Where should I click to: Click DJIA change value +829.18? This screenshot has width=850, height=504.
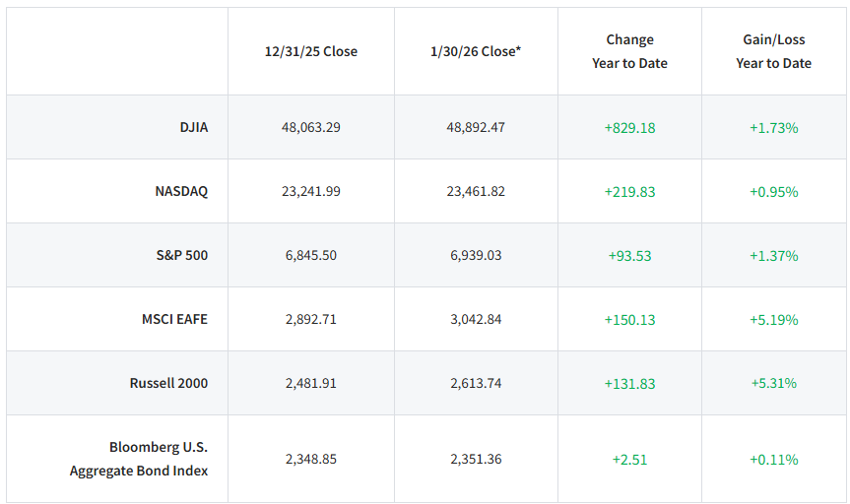pos(629,128)
